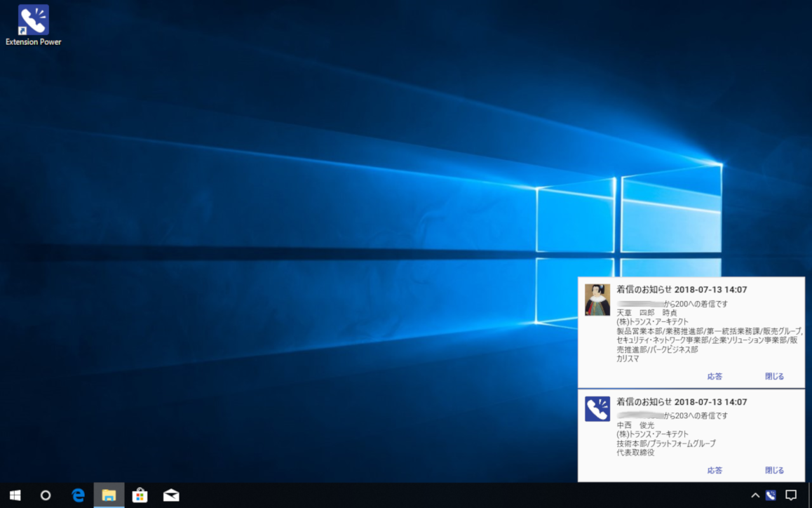Select caller name 中西 俊光
Viewport: 812px width, 508px height.
click(635, 425)
